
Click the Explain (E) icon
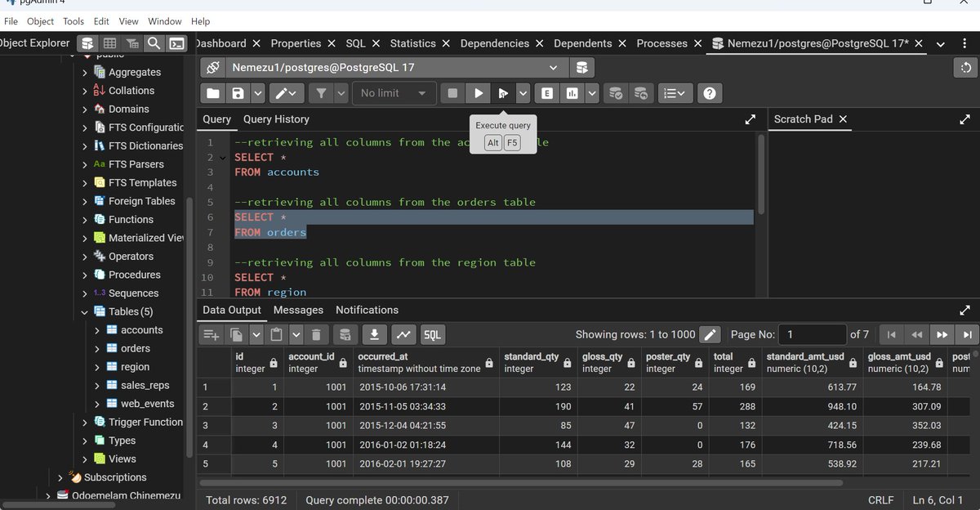(546, 93)
